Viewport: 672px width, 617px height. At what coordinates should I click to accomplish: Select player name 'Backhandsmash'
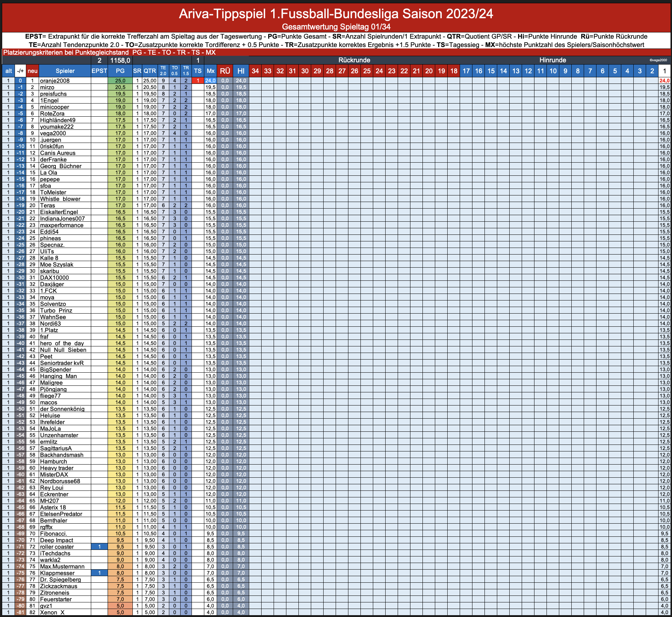pos(62,455)
